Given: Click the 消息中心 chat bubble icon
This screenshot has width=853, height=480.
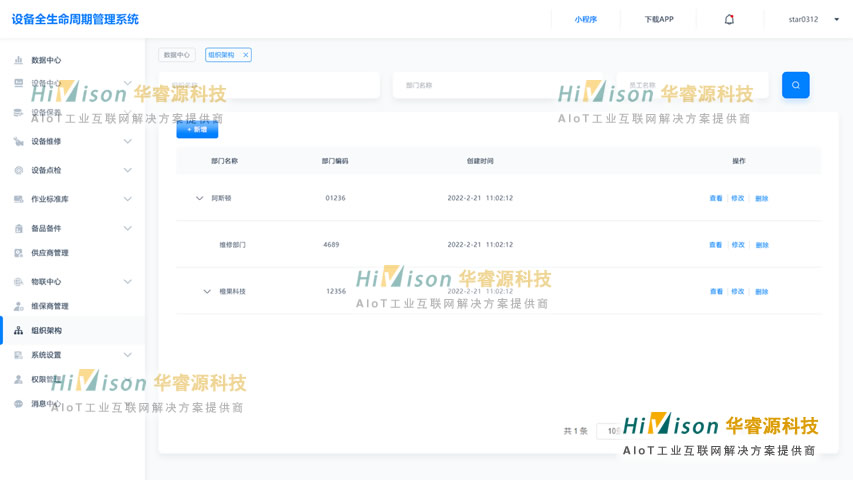Looking at the screenshot, I should (18, 404).
